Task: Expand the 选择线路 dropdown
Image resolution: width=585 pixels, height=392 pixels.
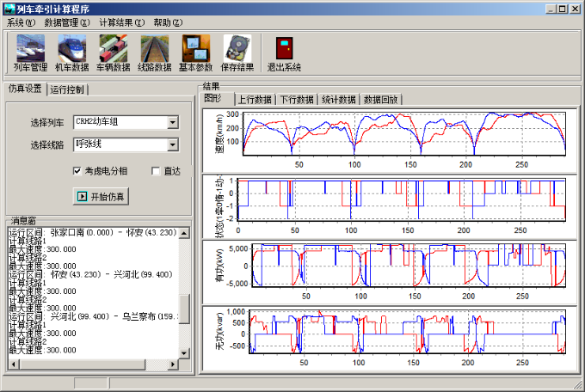Action: (x=173, y=144)
